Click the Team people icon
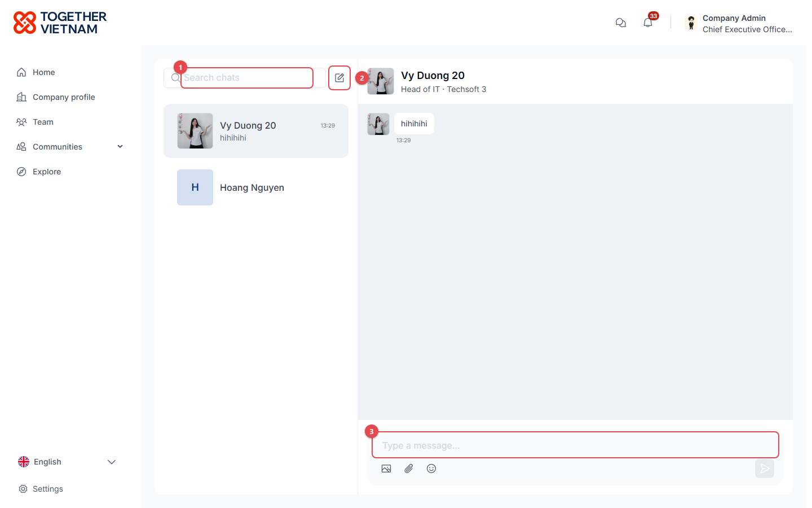The width and height of the screenshot is (812, 508). (x=21, y=122)
